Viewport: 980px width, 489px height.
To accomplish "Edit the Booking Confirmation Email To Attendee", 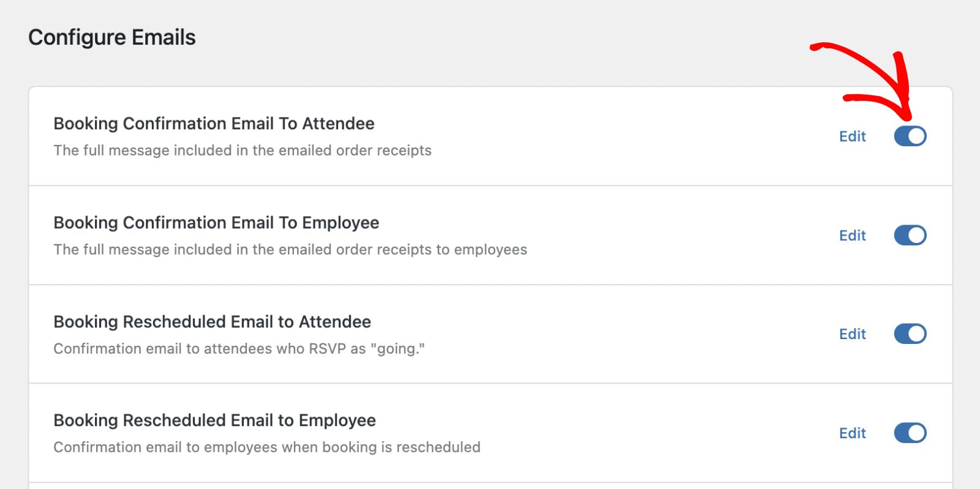I will tap(852, 136).
